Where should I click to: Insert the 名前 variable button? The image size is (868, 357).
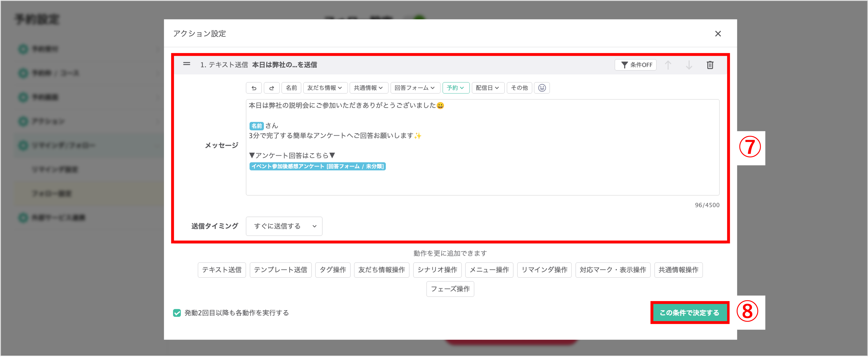tap(291, 88)
